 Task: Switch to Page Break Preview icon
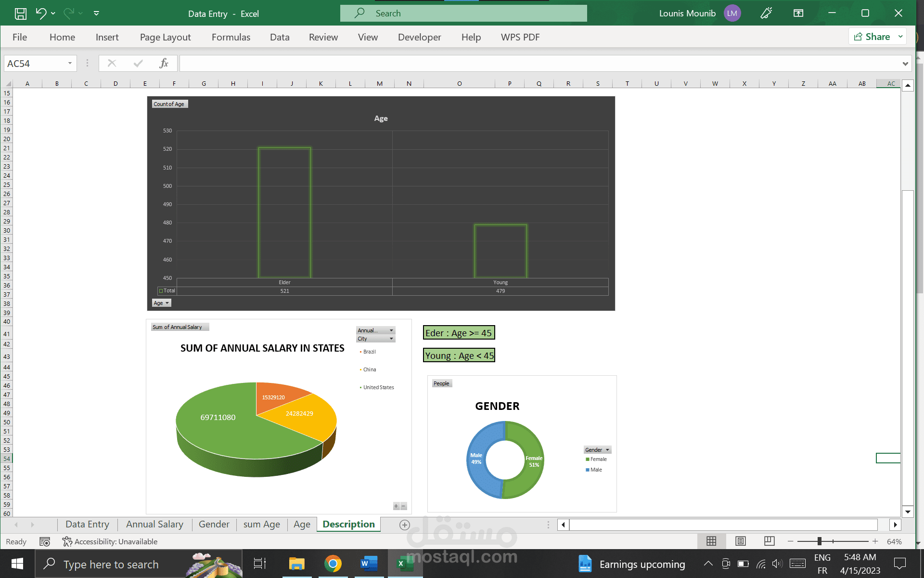(770, 541)
